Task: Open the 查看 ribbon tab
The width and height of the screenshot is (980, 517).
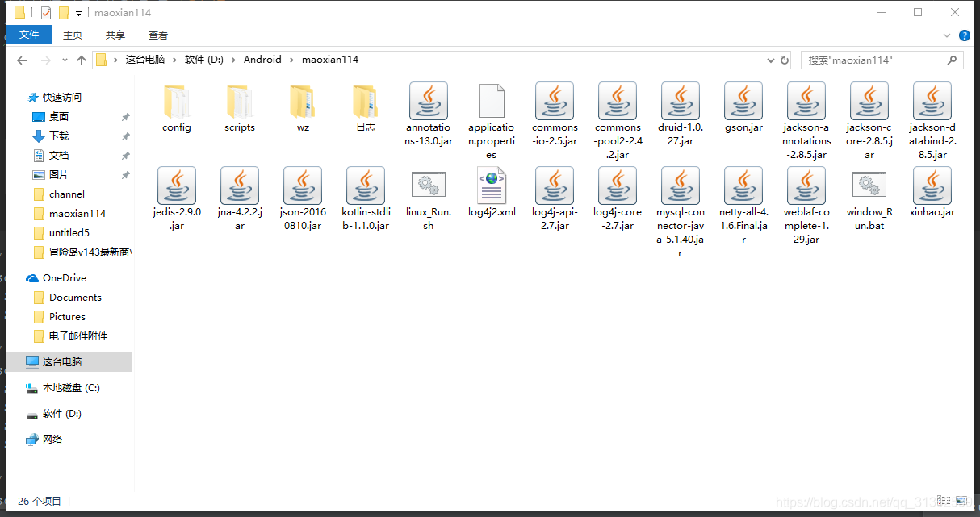Action: point(158,35)
